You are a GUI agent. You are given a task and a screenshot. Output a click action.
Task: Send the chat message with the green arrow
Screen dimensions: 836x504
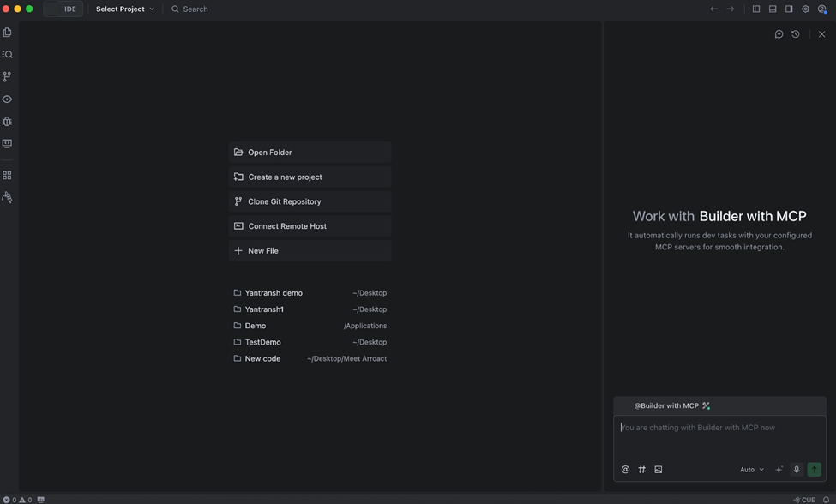(815, 470)
